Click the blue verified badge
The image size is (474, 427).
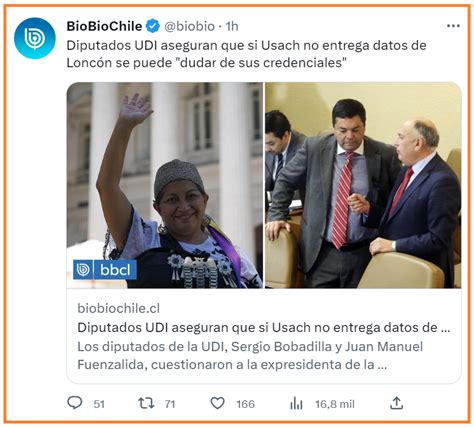click(x=153, y=26)
